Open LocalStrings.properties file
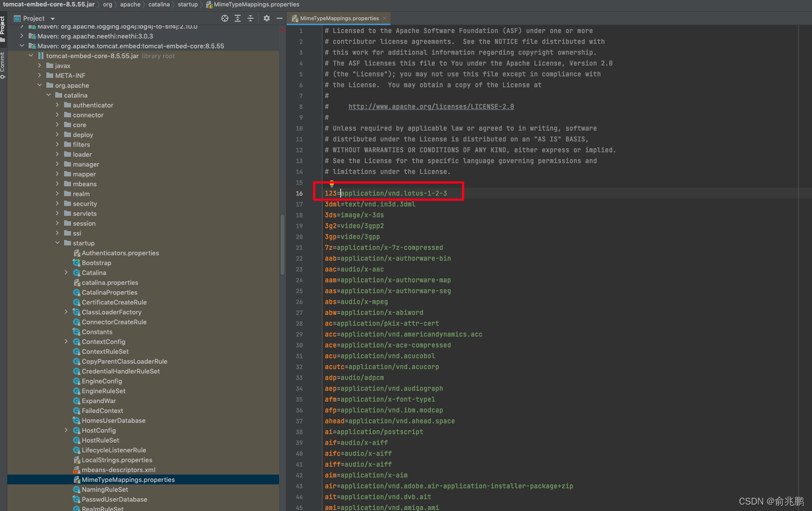Screen dimensions: 812x511 pos(117,460)
